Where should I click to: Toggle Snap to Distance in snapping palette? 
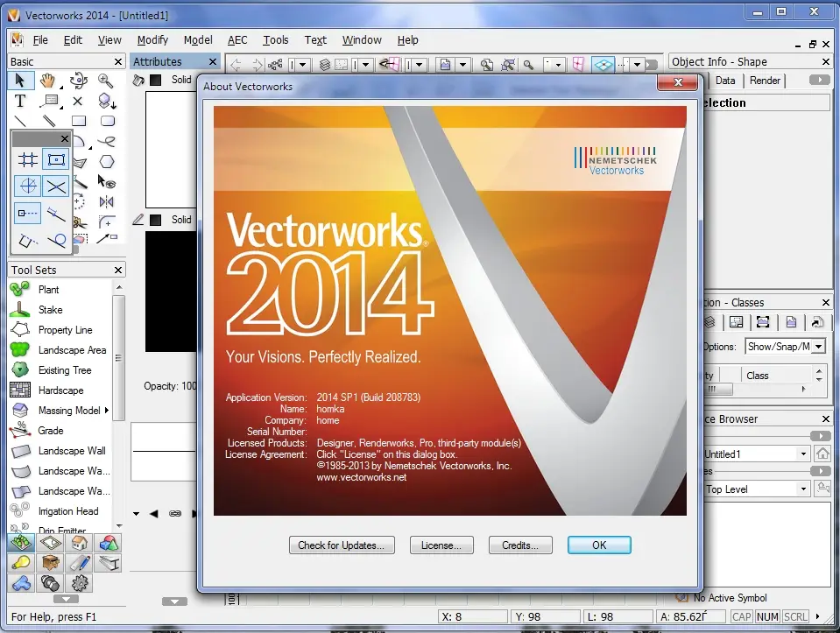56,213
